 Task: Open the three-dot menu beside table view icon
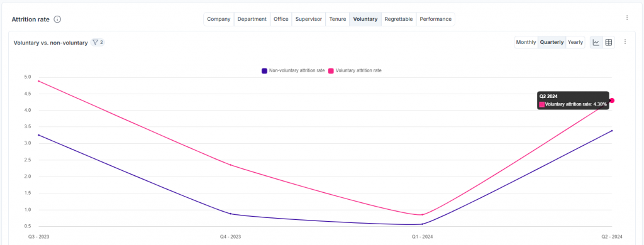(x=625, y=42)
